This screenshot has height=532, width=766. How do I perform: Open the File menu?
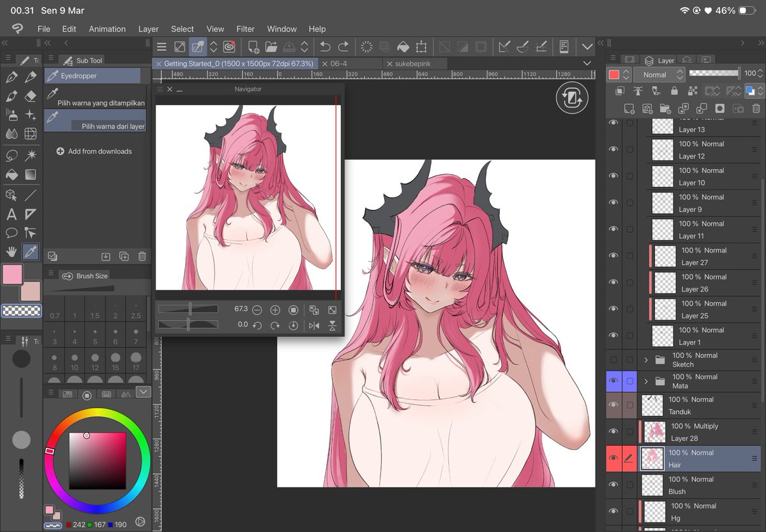[43, 29]
